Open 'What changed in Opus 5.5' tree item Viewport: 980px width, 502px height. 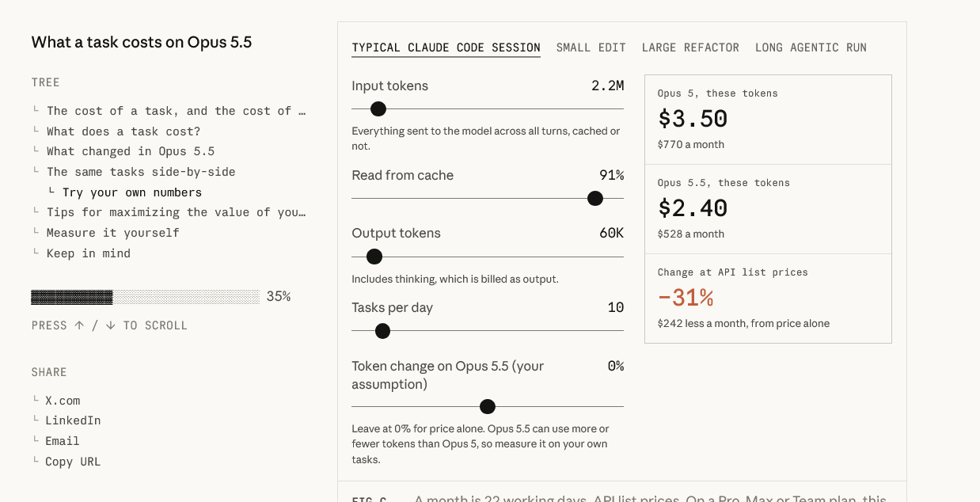pyautogui.click(x=131, y=151)
